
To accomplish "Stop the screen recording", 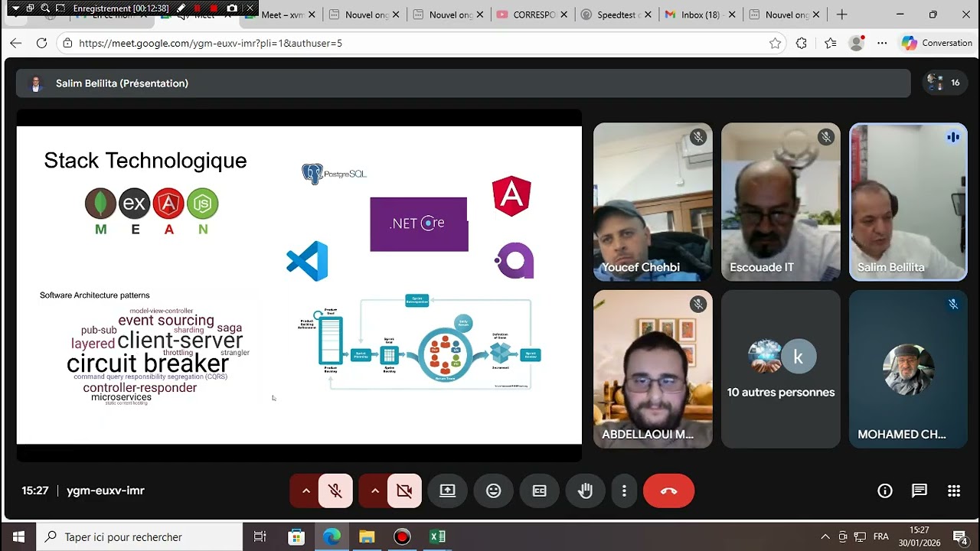I will (214, 8).
